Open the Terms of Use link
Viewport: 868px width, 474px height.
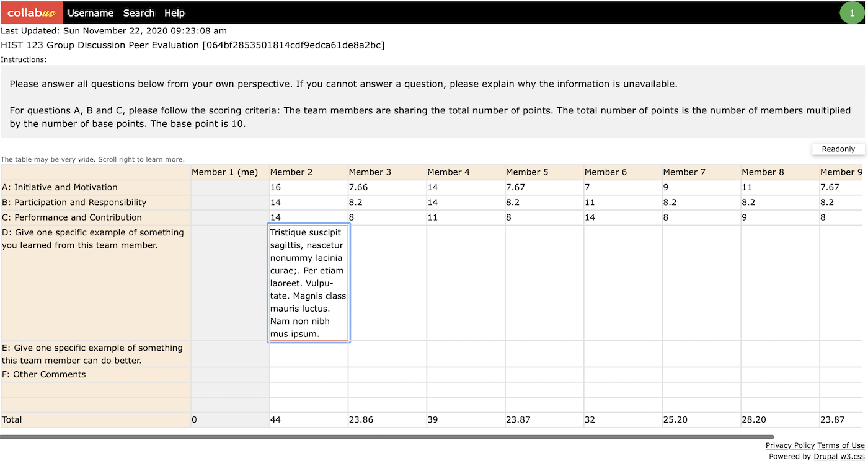point(841,445)
